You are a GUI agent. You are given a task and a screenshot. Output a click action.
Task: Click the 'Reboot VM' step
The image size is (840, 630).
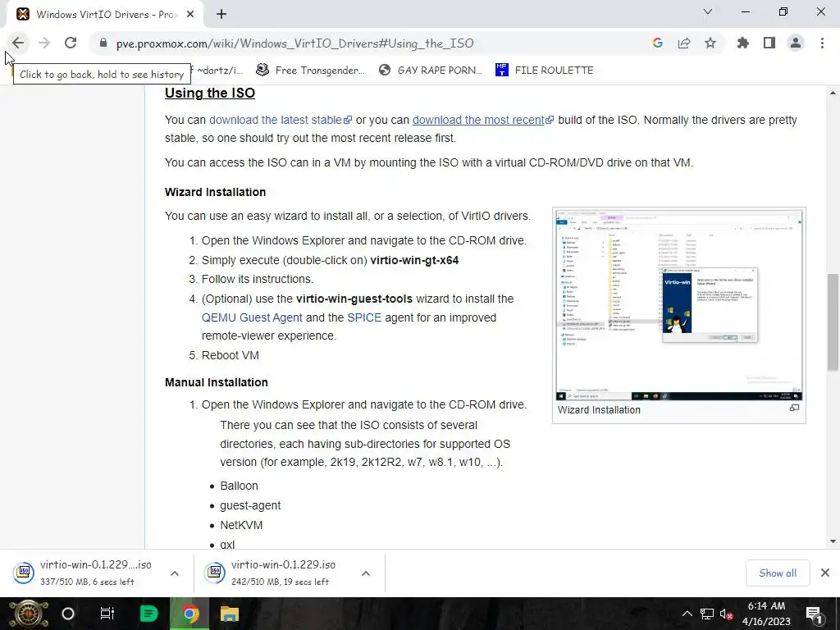[x=231, y=356]
